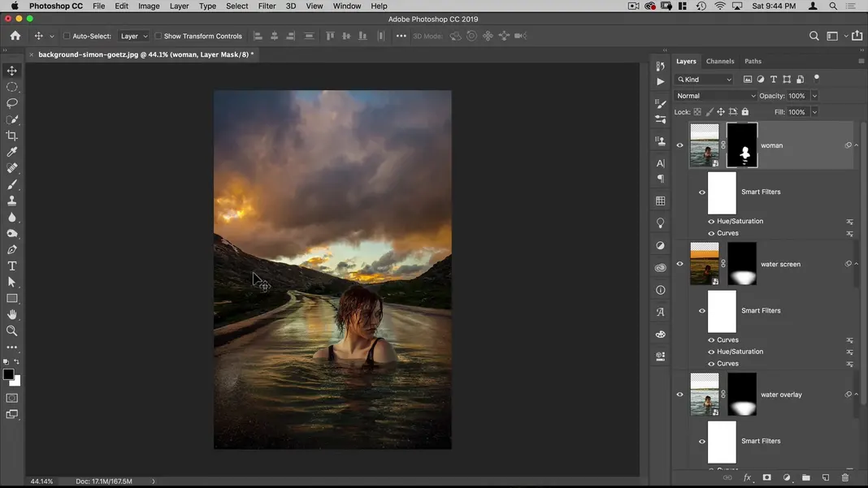
Task: Collapse the woman layer smart filters
Action: click(x=857, y=145)
